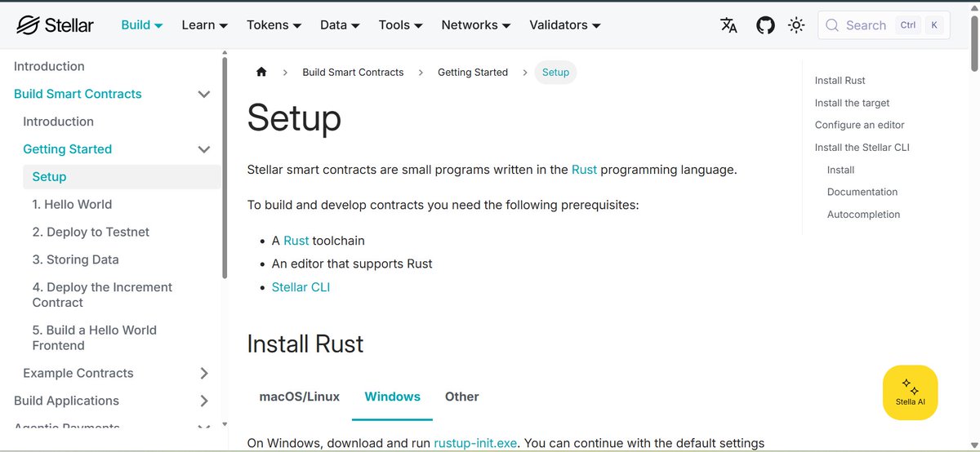The width and height of the screenshot is (980, 452).
Task: Click the sidebar vertical scrollbar
Action: coord(225,167)
